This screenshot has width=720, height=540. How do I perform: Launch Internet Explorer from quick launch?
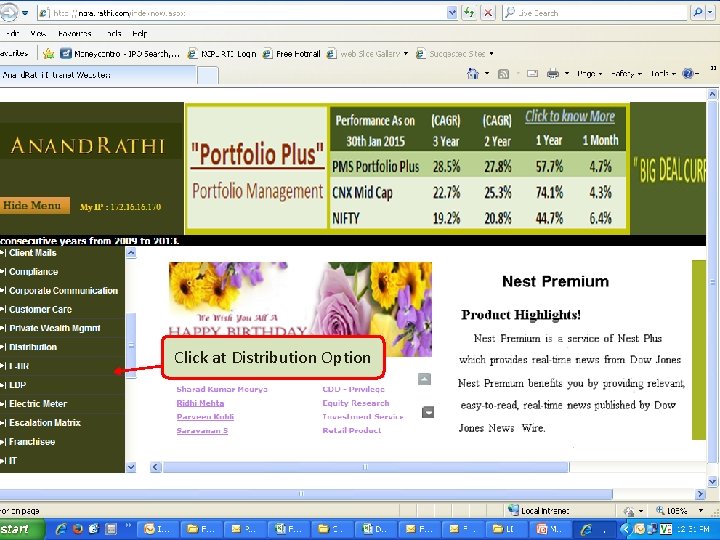tap(61, 529)
